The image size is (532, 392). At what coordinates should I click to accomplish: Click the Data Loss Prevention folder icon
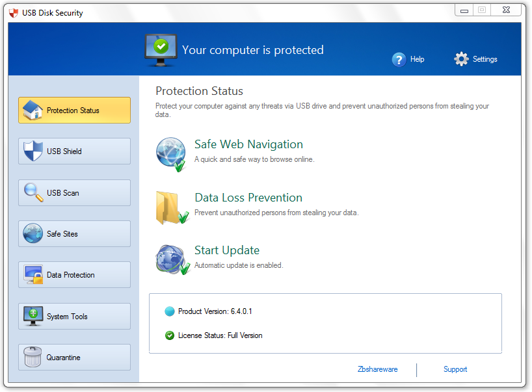click(172, 208)
